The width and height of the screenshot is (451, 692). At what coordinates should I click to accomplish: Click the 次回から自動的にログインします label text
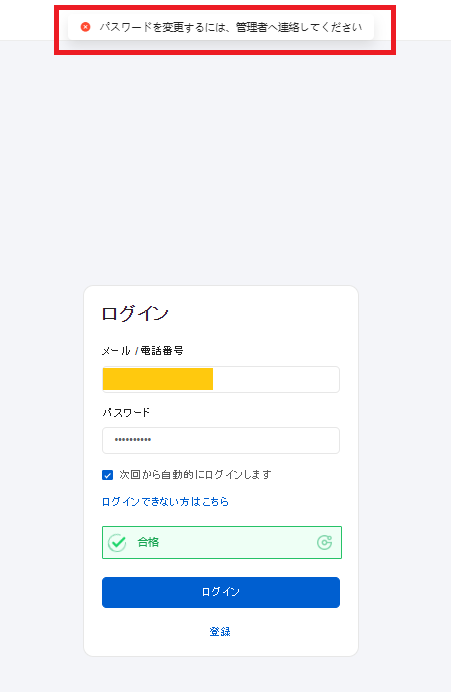point(195,474)
